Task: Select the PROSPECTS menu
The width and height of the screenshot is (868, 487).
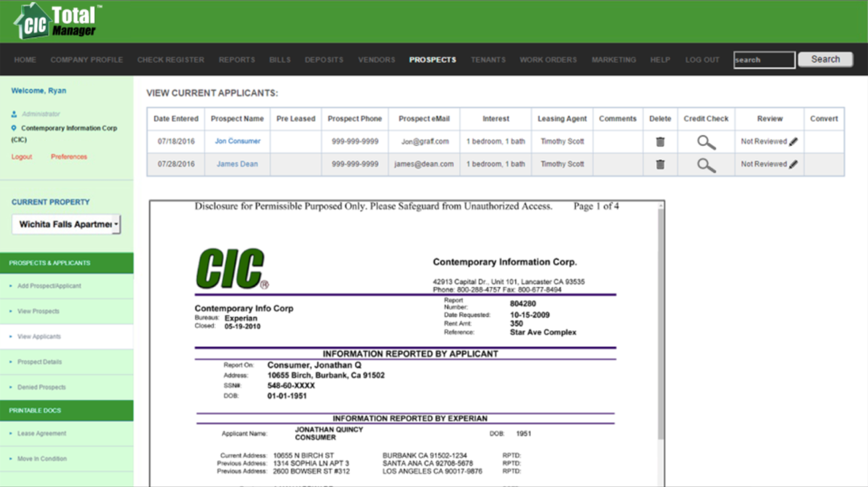Action: [433, 60]
